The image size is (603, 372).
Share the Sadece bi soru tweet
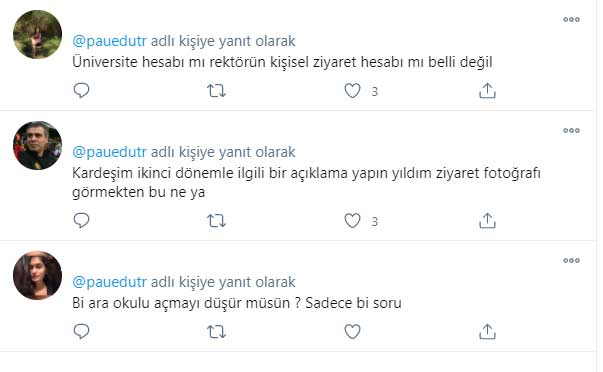click(487, 331)
